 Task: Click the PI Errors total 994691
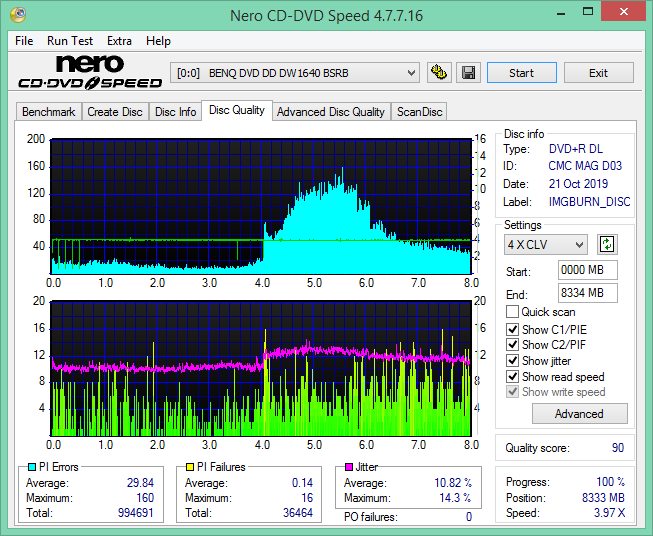tap(136, 513)
